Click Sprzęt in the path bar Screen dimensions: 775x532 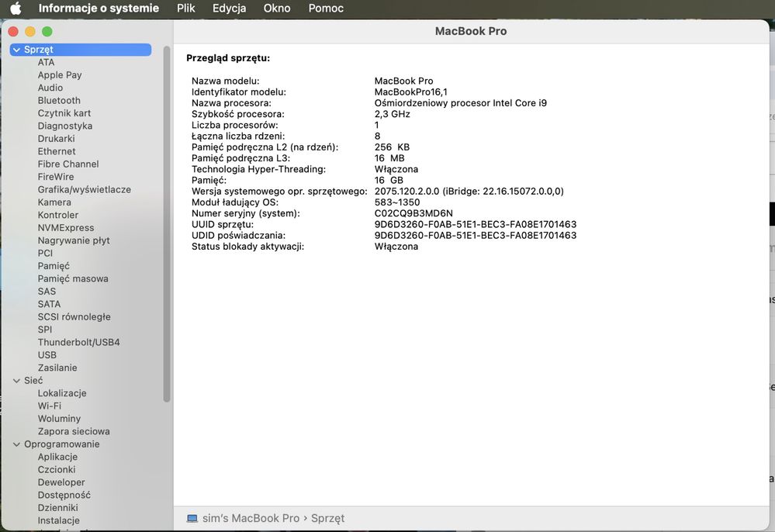(327, 519)
